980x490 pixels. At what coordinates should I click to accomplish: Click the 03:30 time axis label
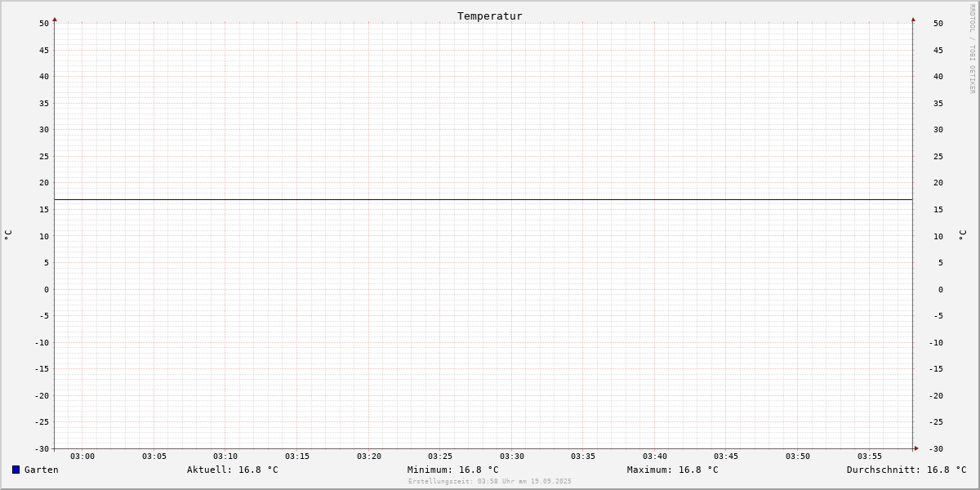tap(512, 457)
